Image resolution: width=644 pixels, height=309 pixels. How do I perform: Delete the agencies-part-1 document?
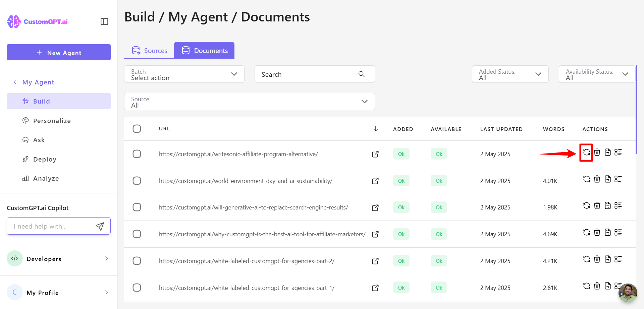(x=597, y=286)
